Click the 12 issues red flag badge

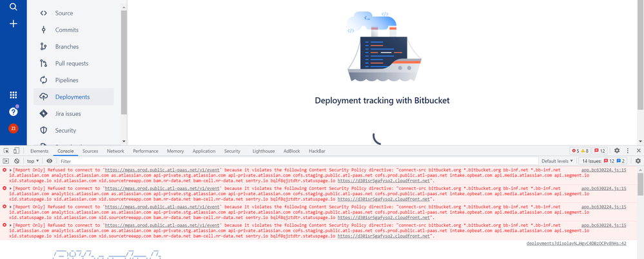[x=600, y=151]
